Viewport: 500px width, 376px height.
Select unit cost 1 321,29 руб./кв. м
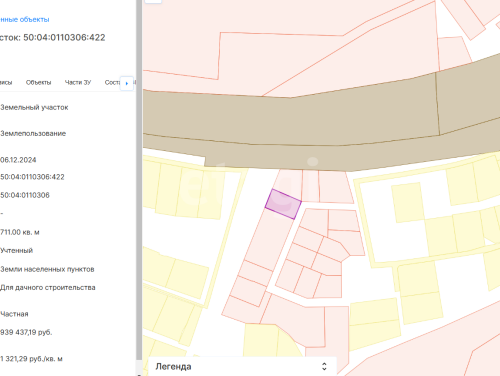coord(31,359)
